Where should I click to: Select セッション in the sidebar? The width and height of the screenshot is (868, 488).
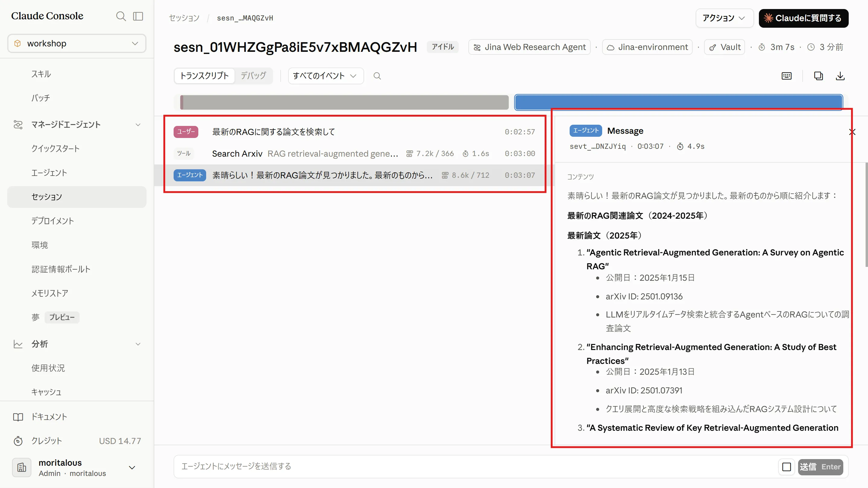click(77, 197)
